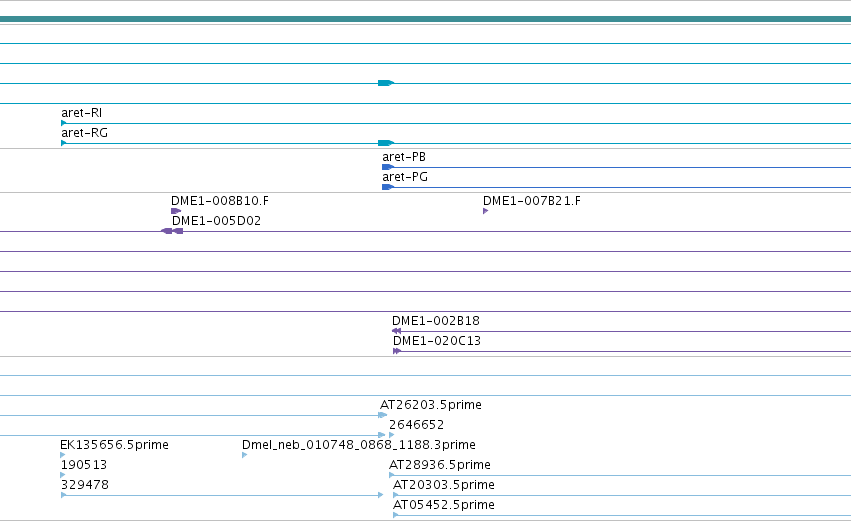851x521 pixels.
Task: Select the aret-RG transcript label
Action: [85, 133]
